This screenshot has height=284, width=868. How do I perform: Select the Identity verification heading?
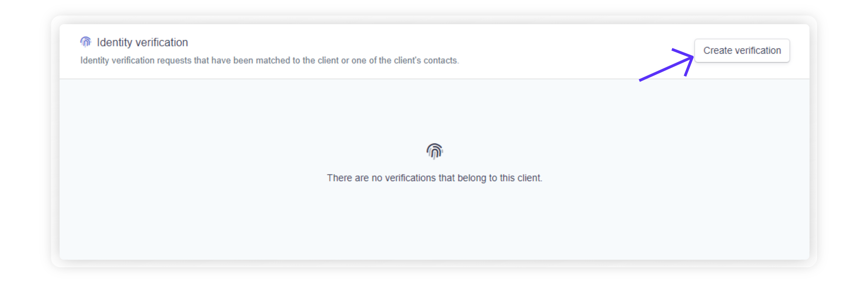pyautogui.click(x=142, y=42)
